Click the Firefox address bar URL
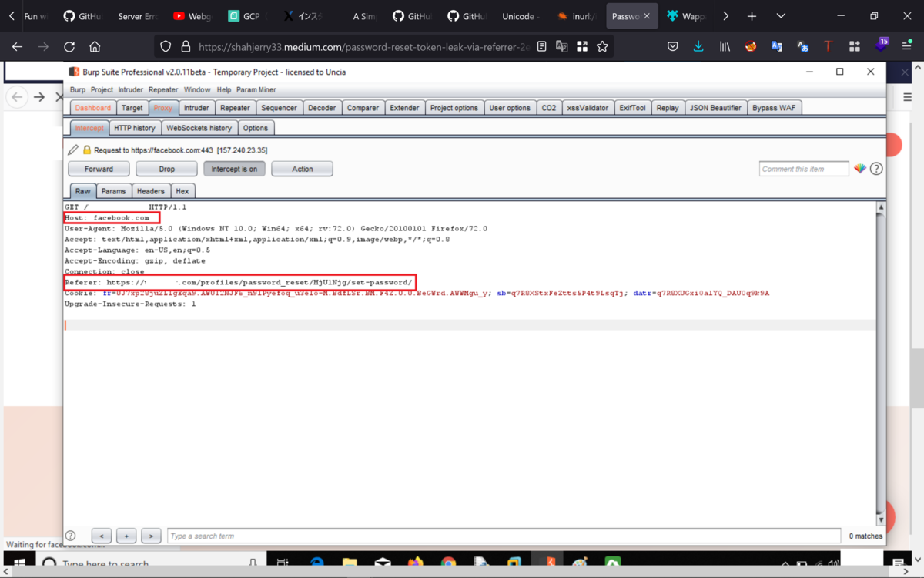This screenshot has height=578, width=924. [363, 46]
